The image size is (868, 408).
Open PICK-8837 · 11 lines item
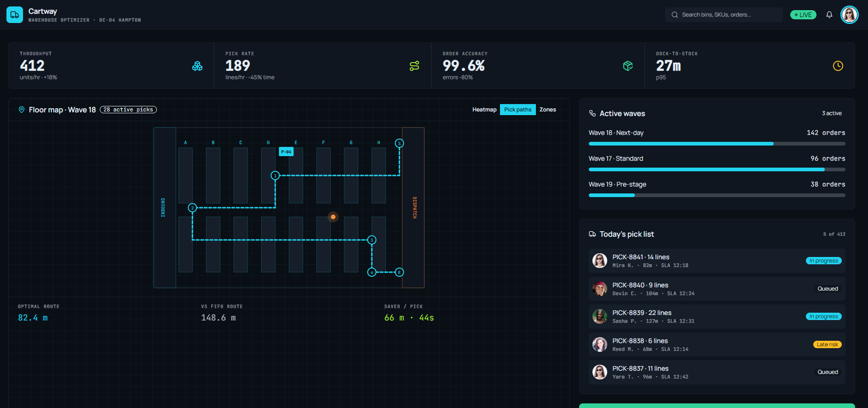717,372
